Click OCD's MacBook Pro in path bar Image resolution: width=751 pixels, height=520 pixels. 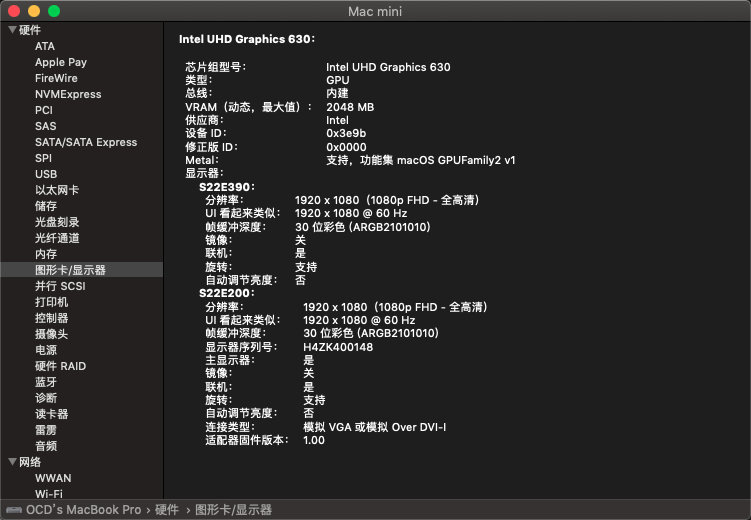point(83,509)
